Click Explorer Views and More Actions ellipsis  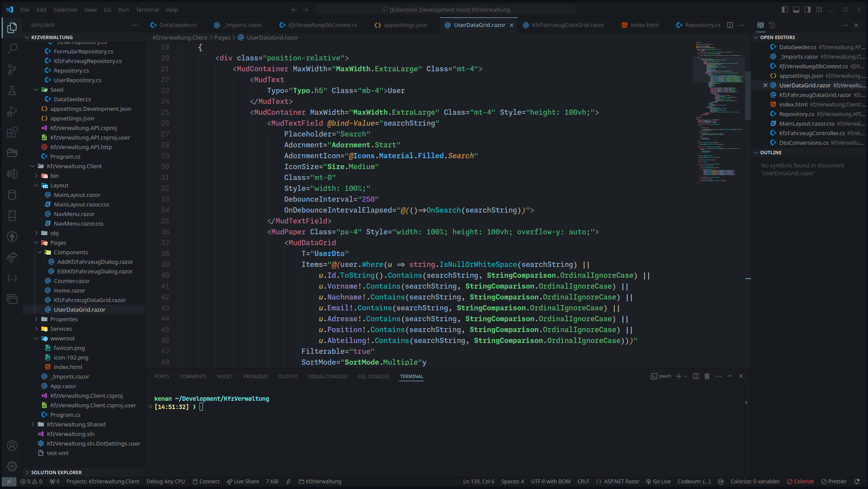135,25
